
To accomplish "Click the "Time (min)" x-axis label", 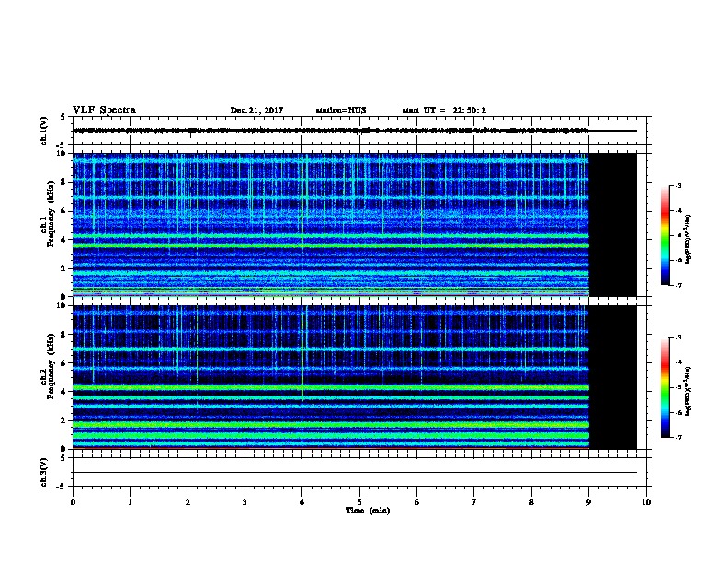I will 368,511.
